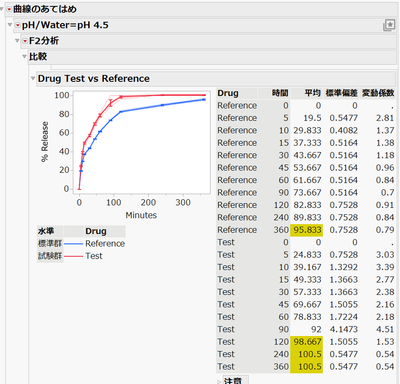
Task: Select the mean value 57.333
Action: (307, 292)
